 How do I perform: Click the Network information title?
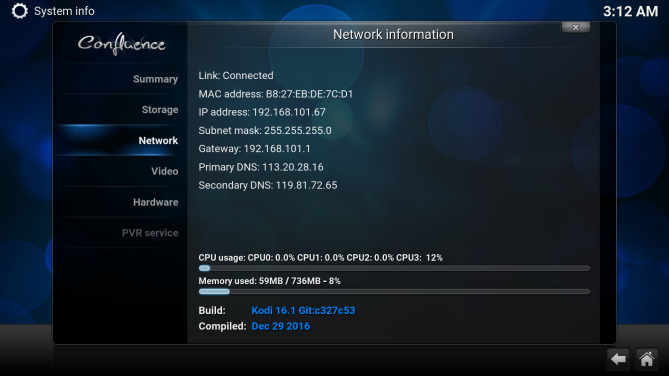click(393, 35)
